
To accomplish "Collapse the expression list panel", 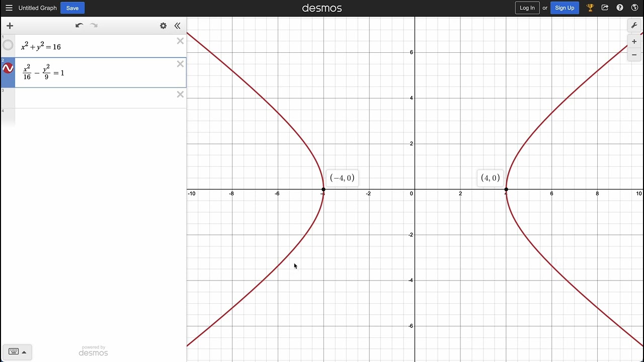I will (177, 26).
